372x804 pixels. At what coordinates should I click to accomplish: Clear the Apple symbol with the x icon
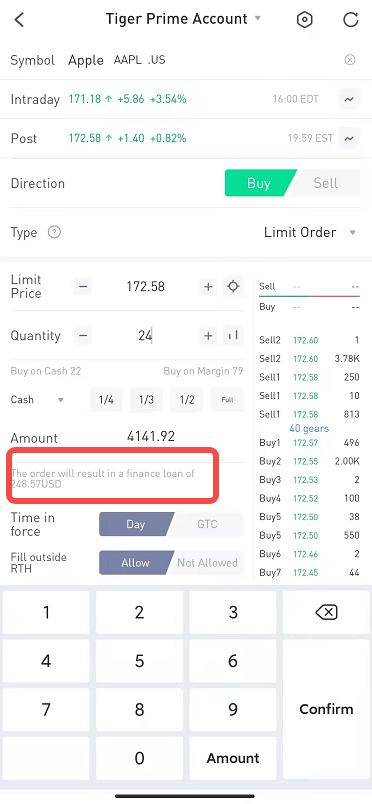click(x=349, y=60)
